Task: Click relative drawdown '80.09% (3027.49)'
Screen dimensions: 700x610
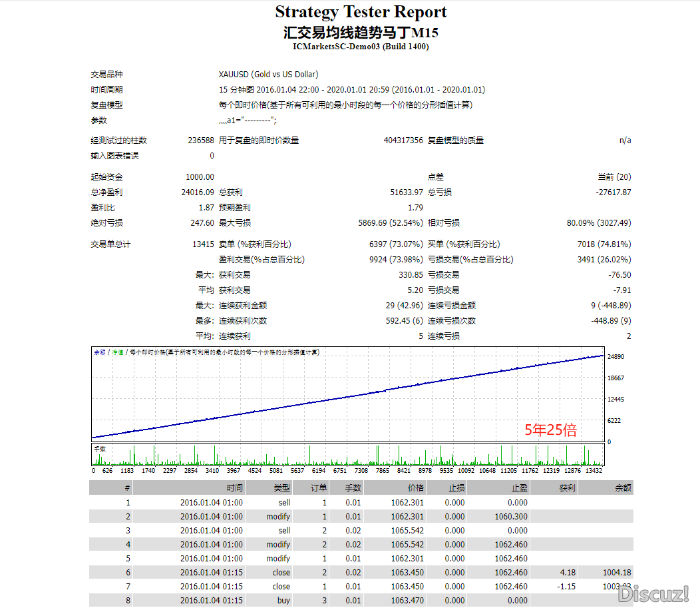Action: (599, 223)
